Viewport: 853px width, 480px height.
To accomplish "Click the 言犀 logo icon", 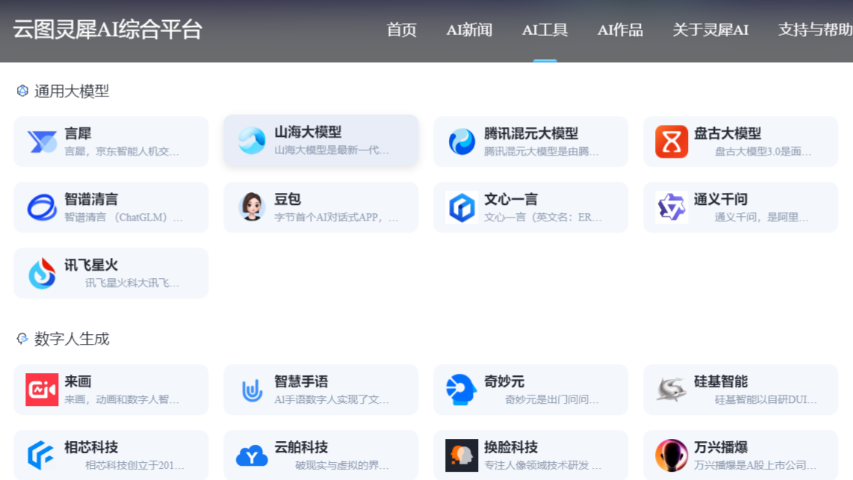I will [x=42, y=141].
